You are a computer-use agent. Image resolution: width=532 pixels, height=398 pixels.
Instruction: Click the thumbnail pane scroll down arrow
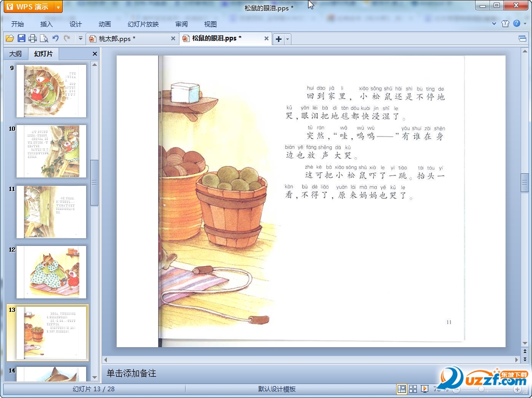[95, 377]
